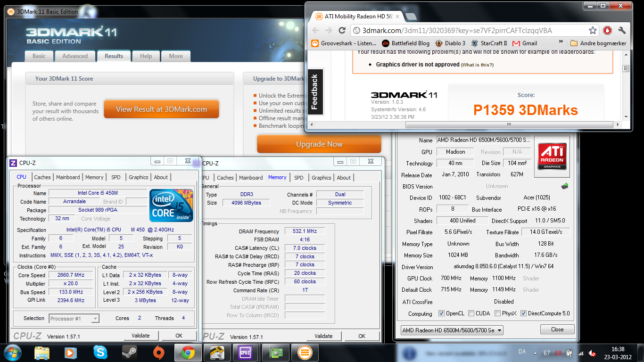Open the StarCraft II bookmark

point(489,43)
